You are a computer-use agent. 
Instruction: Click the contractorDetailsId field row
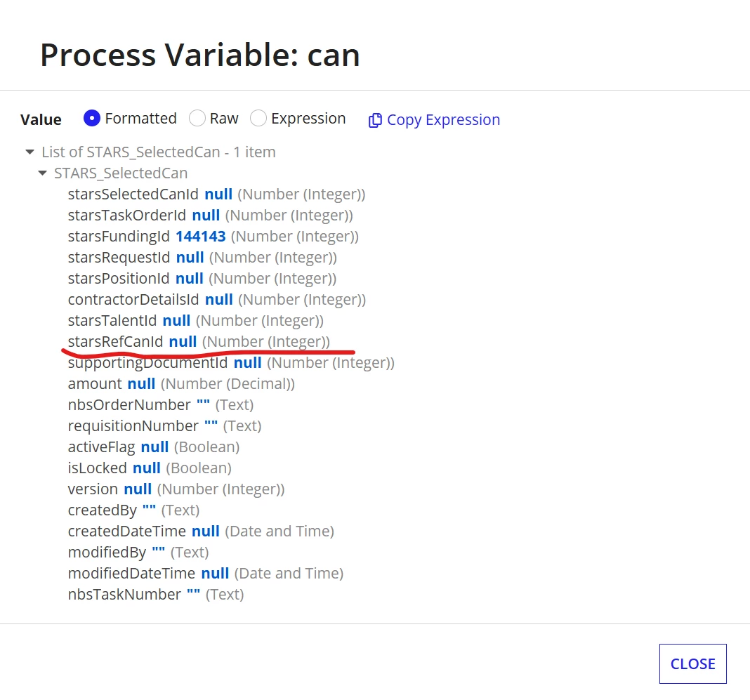pos(217,299)
